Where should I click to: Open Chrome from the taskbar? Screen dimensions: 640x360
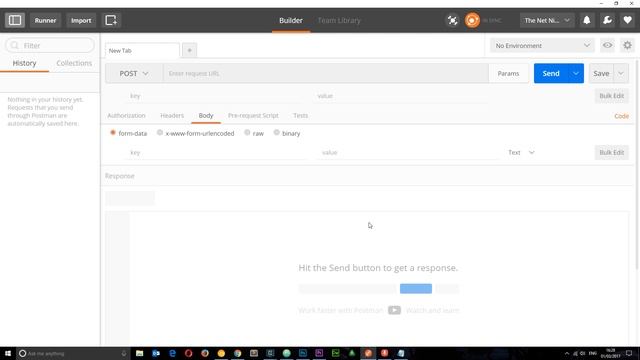238,353
